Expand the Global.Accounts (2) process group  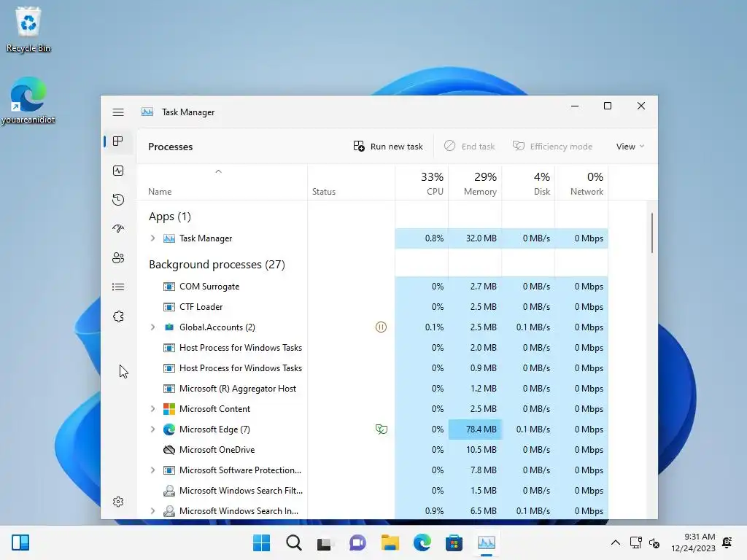[152, 327]
